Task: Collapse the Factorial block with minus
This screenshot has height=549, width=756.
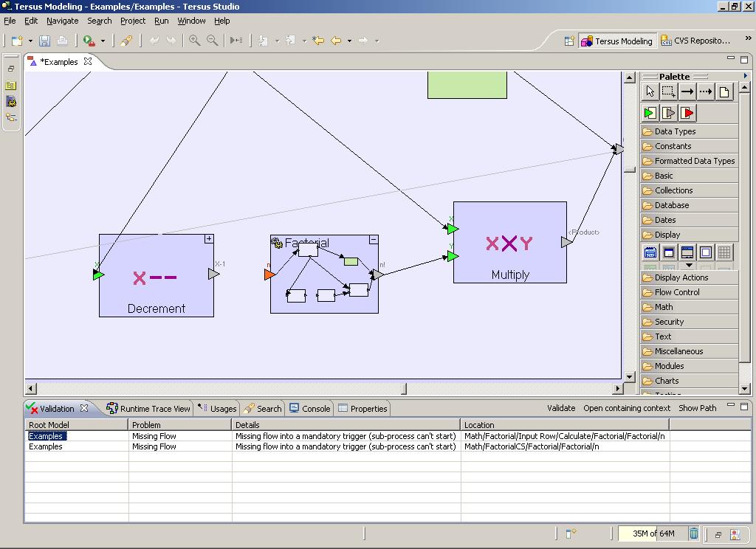Action: [374, 239]
